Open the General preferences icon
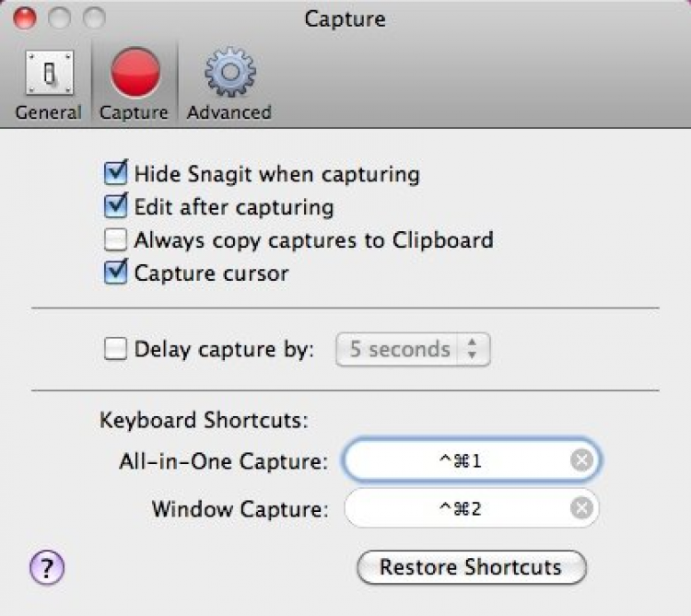 [47, 75]
